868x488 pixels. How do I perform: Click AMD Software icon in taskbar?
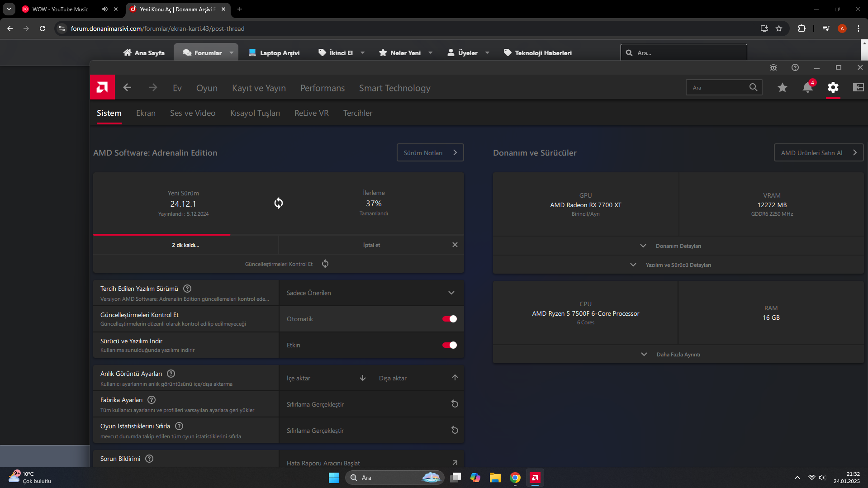pos(535,478)
